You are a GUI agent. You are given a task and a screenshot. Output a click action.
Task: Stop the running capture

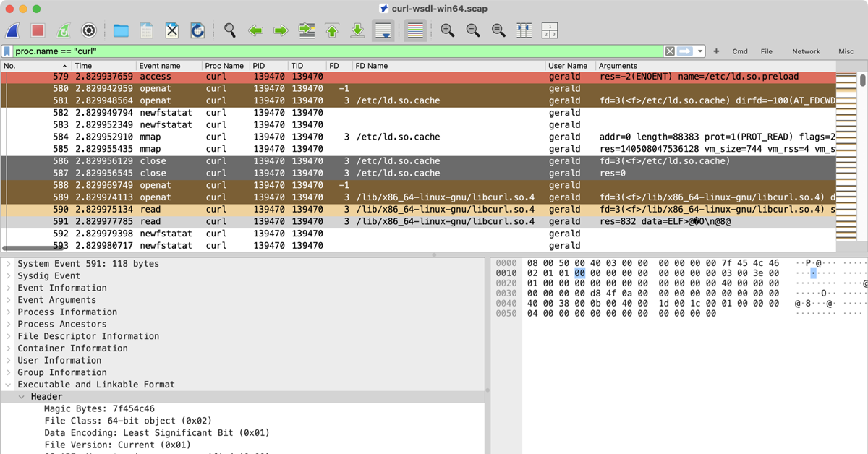pyautogui.click(x=38, y=30)
